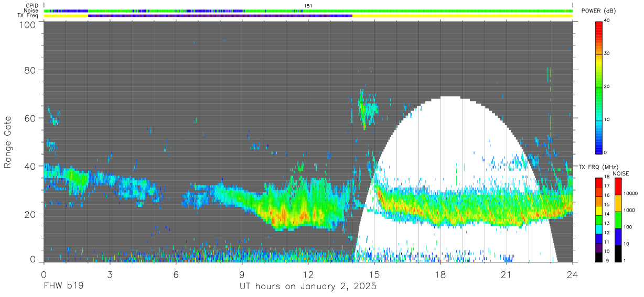Click the black segment of the TX frequency legend
This screenshot has height=297, width=644.
tap(599, 256)
